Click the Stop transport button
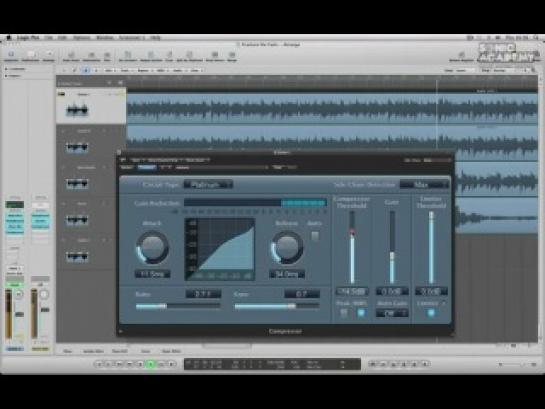Screen dimensions: 545x409 pos(140,364)
